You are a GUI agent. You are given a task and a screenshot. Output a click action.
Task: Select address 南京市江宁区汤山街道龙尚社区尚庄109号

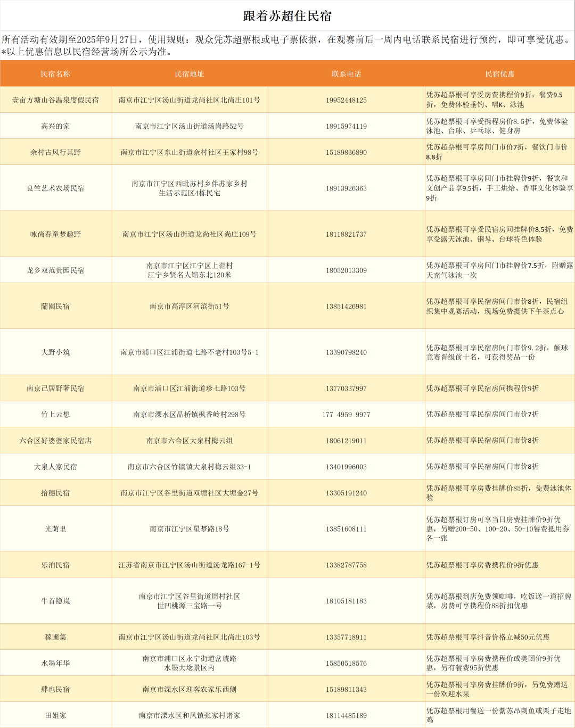pyautogui.click(x=189, y=234)
